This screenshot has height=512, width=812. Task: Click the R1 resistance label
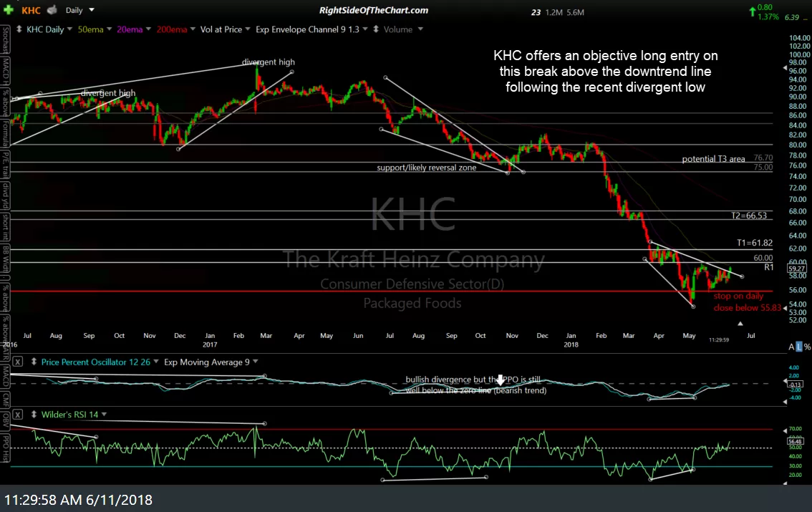click(769, 267)
